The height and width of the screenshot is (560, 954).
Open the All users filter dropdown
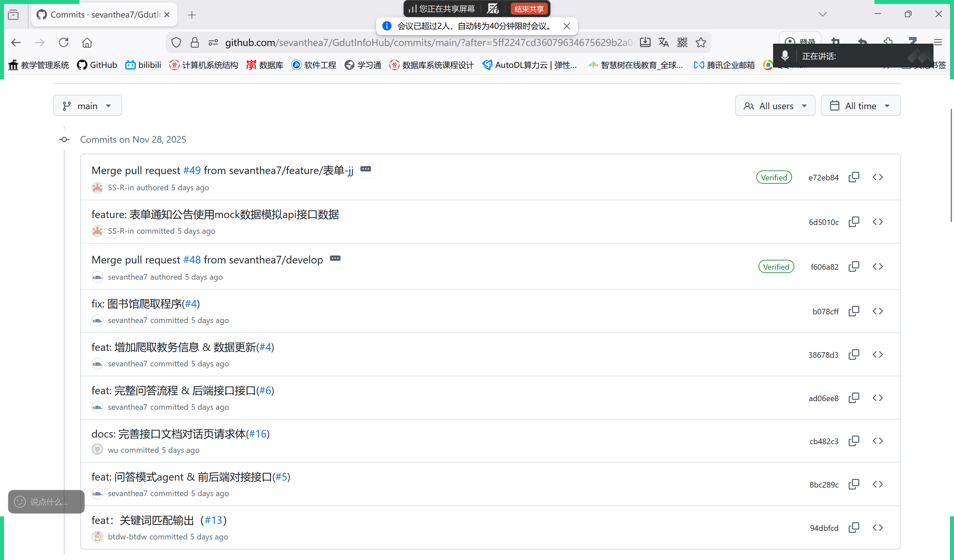pos(775,106)
